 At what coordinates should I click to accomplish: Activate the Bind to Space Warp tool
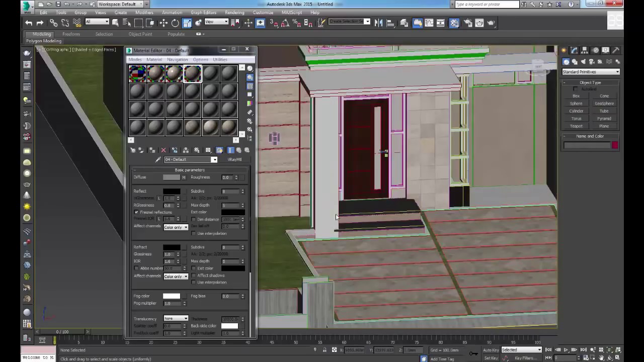(76, 23)
